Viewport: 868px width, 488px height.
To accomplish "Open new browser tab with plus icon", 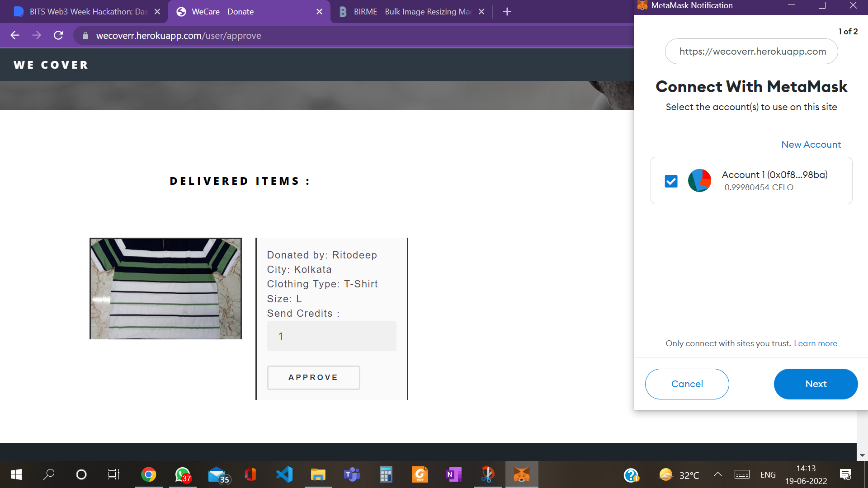I will click(x=507, y=12).
